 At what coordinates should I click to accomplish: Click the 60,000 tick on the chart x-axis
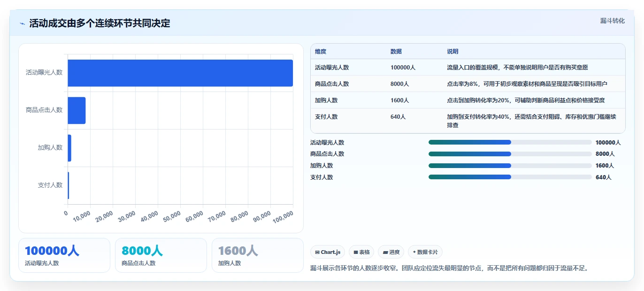(x=194, y=216)
